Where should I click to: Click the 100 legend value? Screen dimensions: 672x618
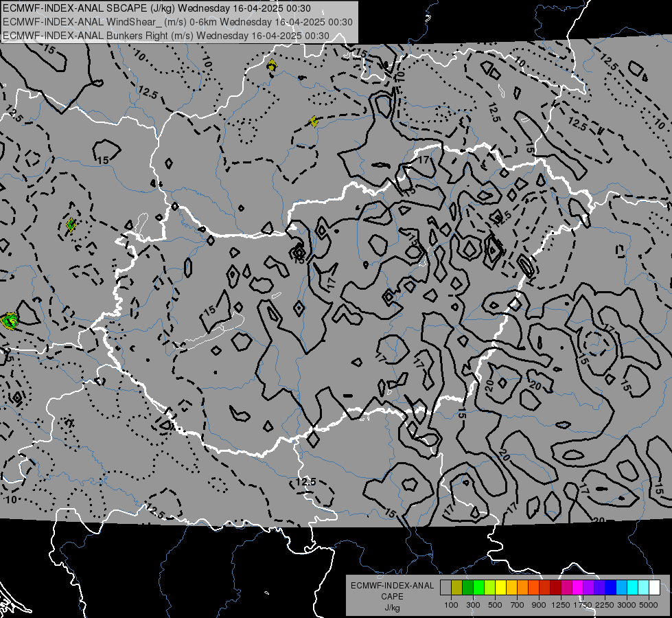451,605
